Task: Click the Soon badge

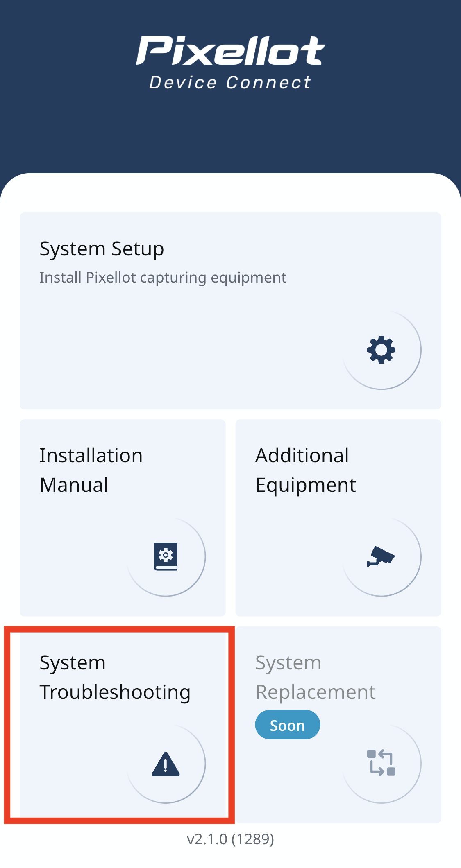Action: (x=287, y=725)
